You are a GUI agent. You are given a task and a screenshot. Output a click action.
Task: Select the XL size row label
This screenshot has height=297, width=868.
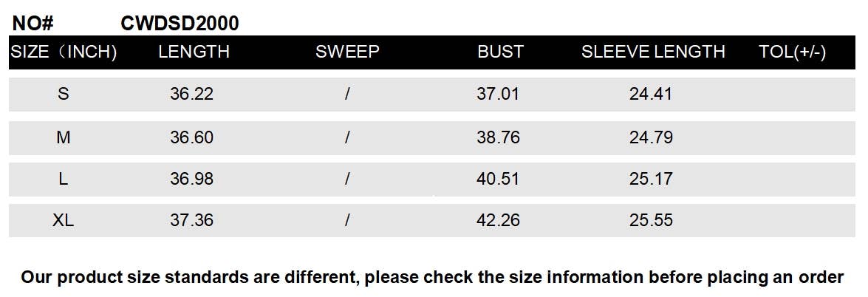point(64,220)
